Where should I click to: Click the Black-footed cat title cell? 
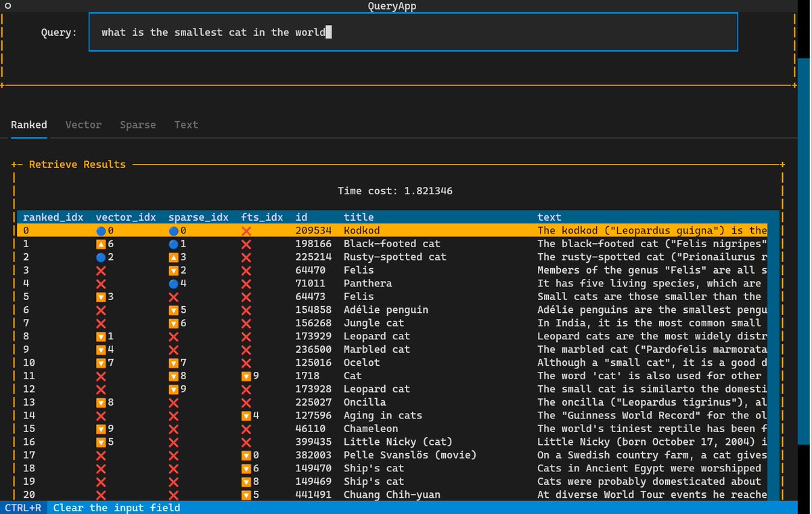392,244
